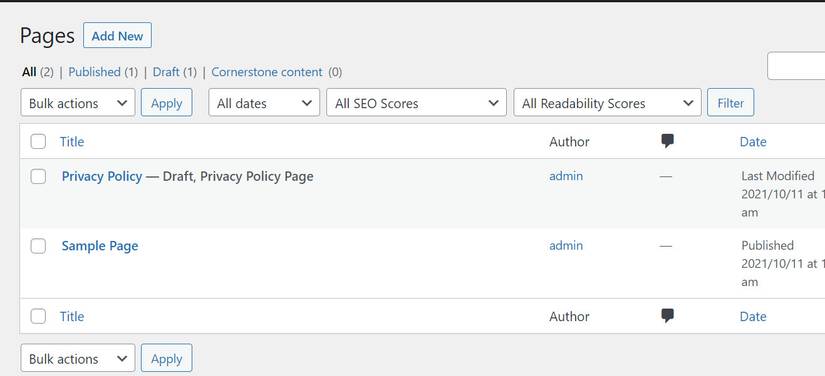Show Cornerstone content filter
The width and height of the screenshot is (825, 376).
pos(267,72)
